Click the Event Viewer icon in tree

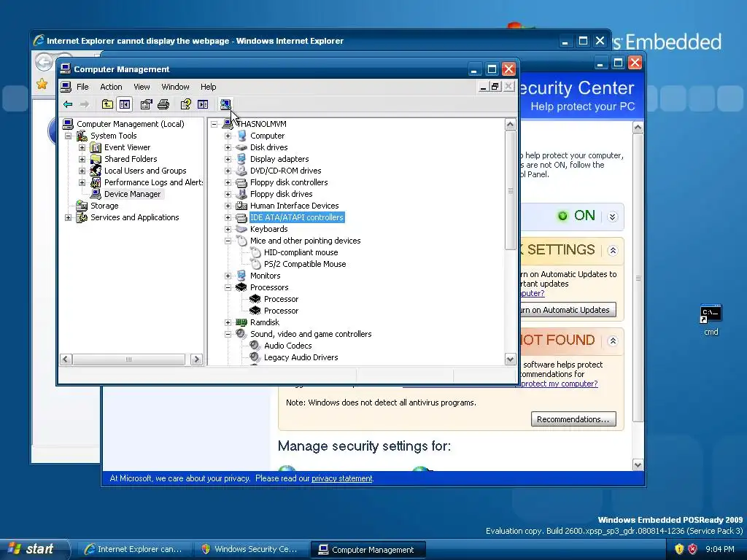[96, 147]
